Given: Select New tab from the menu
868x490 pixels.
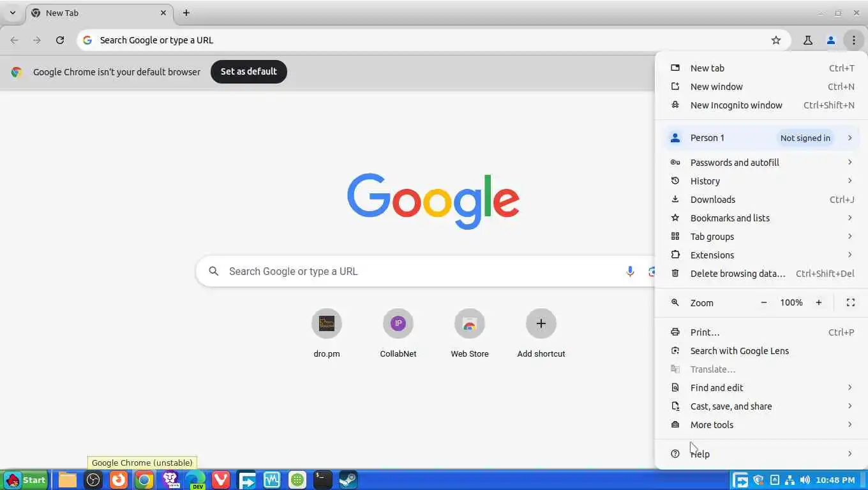Looking at the screenshot, I should (761, 68).
